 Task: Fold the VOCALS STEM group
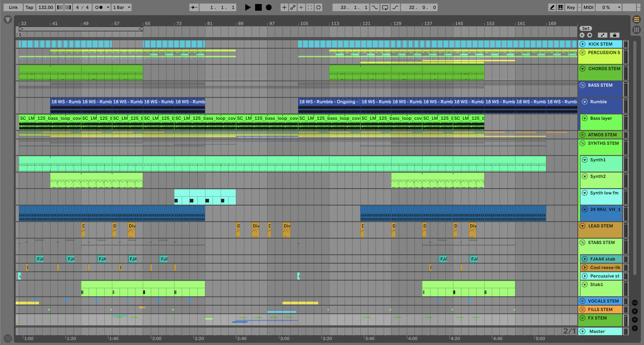[582, 301]
